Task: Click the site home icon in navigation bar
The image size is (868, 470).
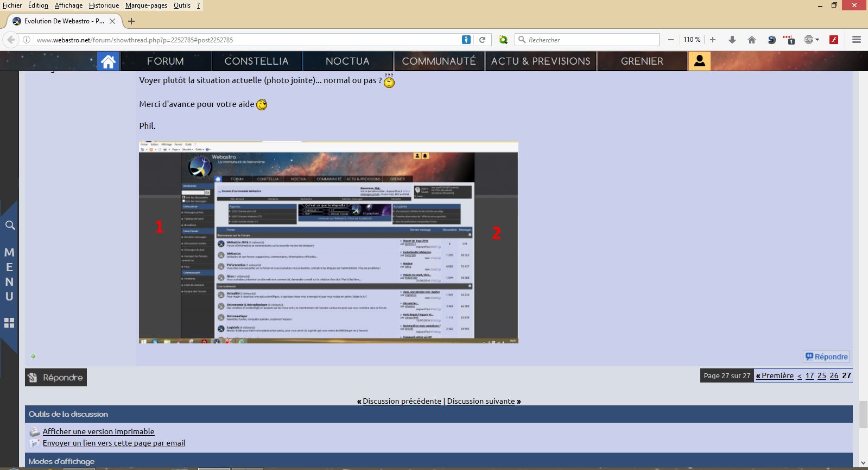Action: [x=108, y=61]
